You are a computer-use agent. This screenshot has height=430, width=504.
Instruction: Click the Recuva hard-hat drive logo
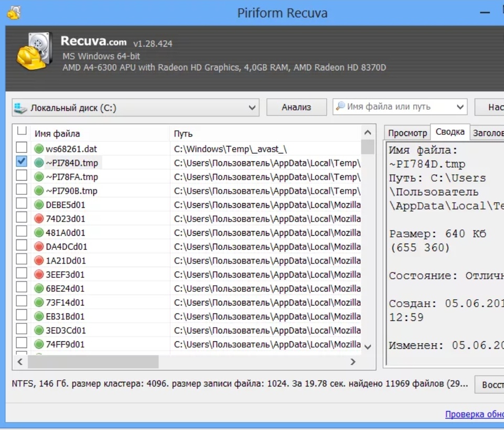tap(35, 51)
